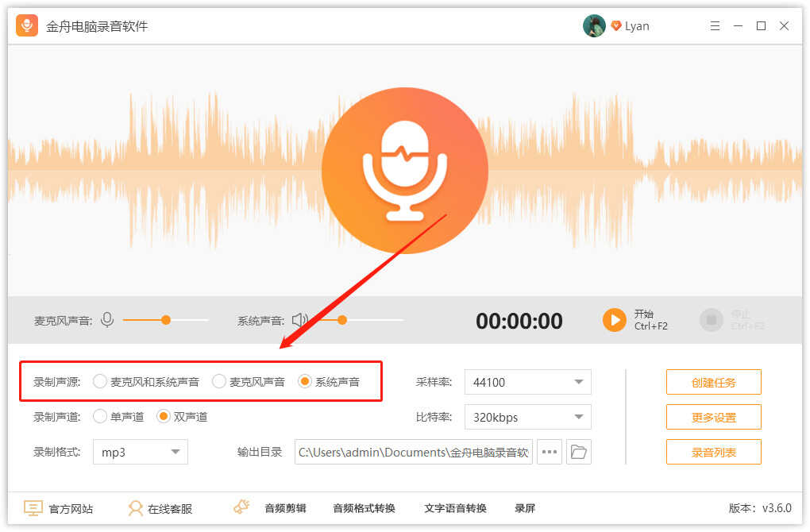810x532 pixels.
Task: Open the 录音列表 recording list button
Action: [x=713, y=452]
